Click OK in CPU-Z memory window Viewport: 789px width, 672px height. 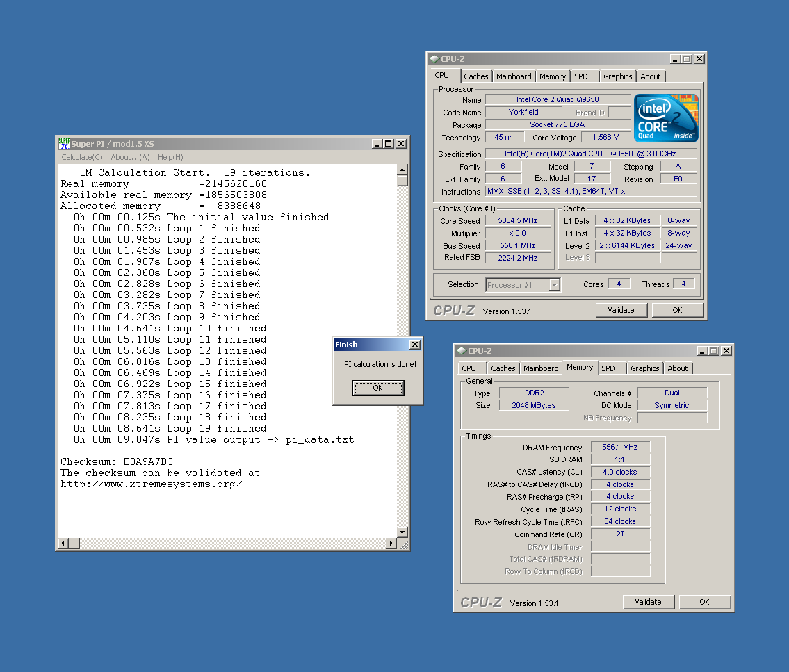click(x=704, y=602)
